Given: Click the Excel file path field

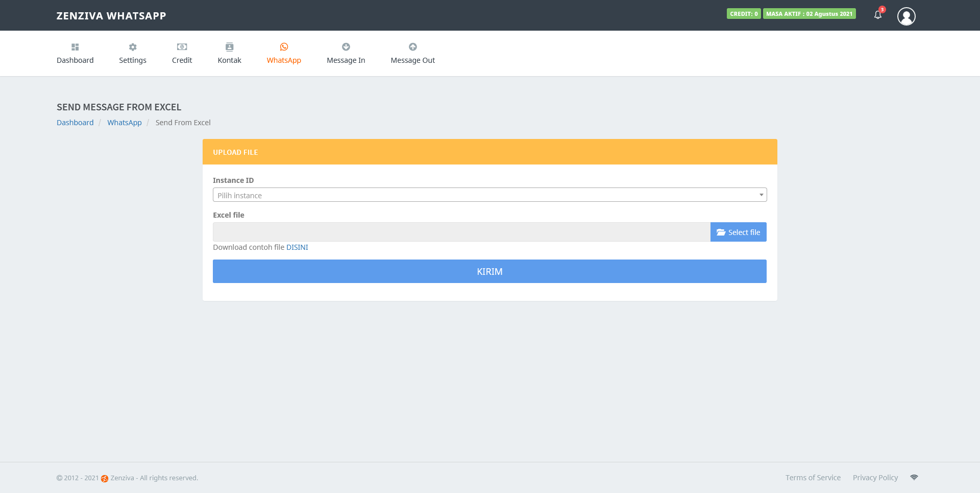Looking at the screenshot, I should click(x=461, y=232).
